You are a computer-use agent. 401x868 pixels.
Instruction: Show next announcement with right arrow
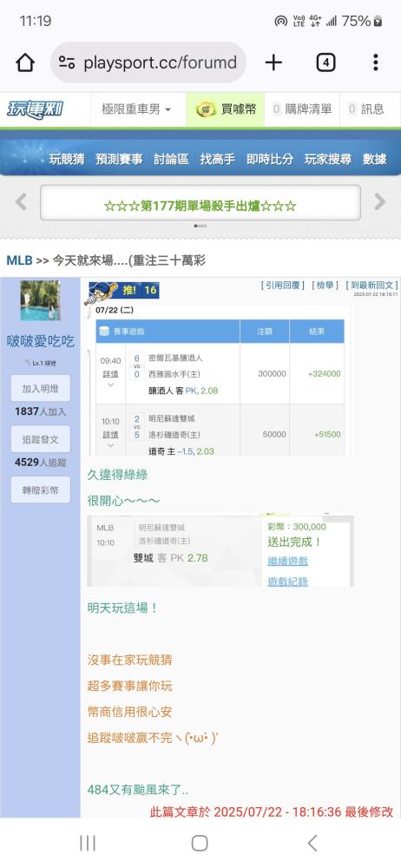(x=380, y=202)
